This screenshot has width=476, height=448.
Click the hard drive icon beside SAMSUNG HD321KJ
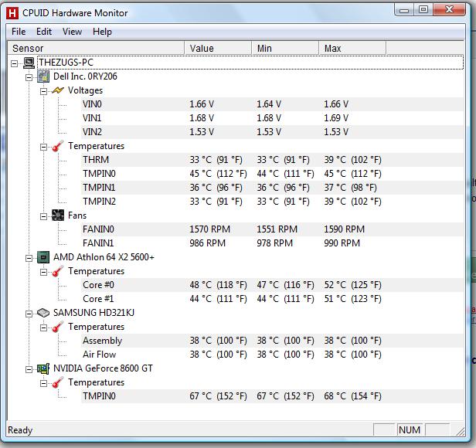point(43,313)
